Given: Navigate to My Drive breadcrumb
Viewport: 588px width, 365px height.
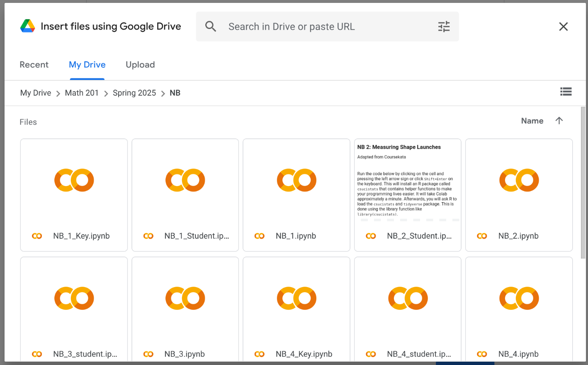Looking at the screenshot, I should (x=36, y=93).
